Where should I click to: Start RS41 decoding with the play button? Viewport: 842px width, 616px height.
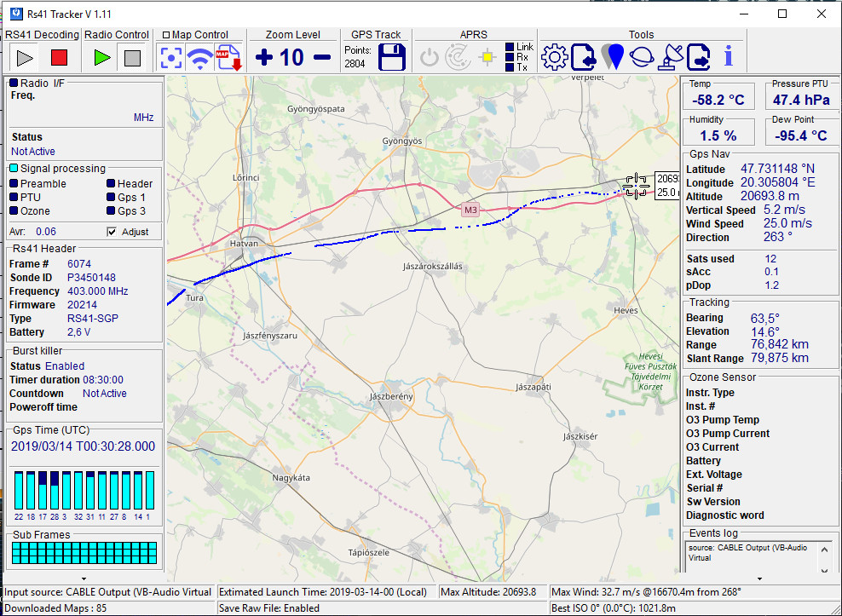point(25,58)
